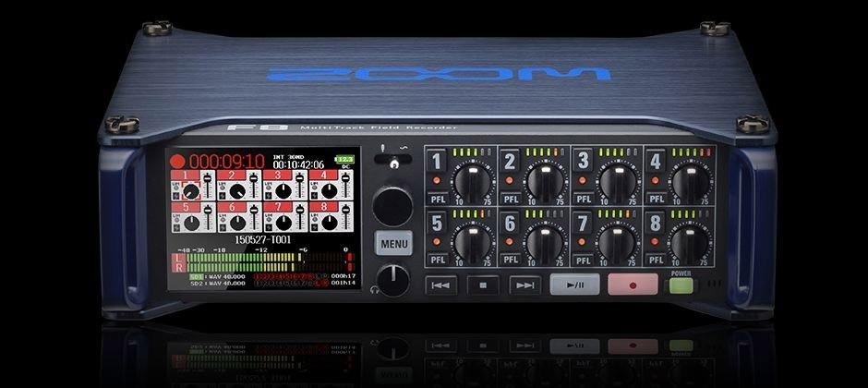The image size is (868, 388).
Task: Tap the timecode 00:10:42:06 on LCD
Action: pos(298,164)
